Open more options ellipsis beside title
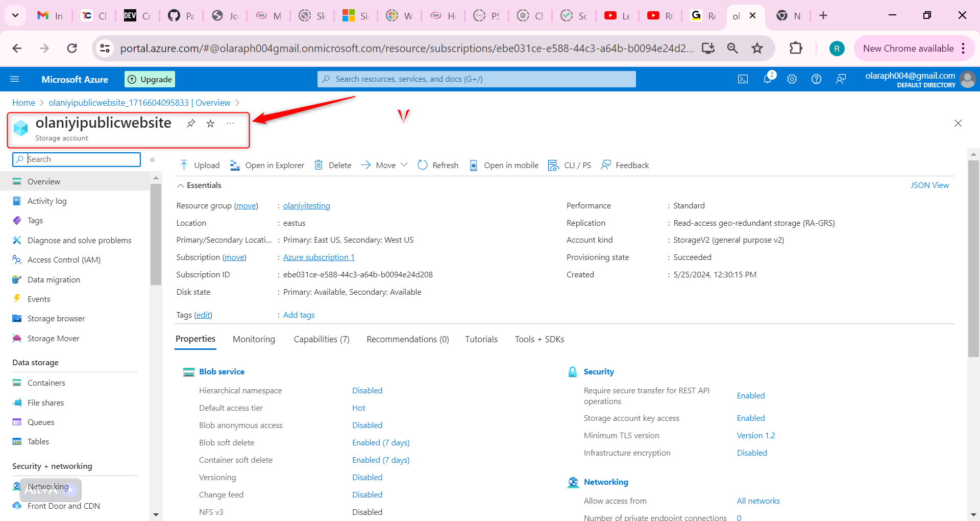The width and height of the screenshot is (980, 521). pos(230,123)
